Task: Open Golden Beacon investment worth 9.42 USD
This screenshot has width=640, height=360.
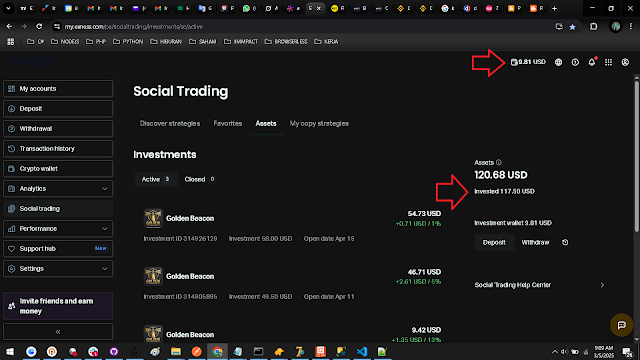Action: tap(292, 330)
